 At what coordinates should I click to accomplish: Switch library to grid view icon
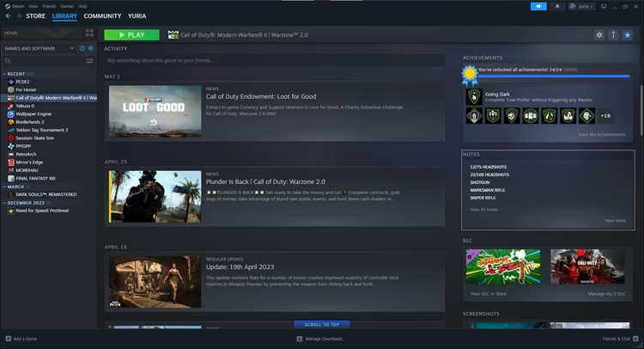point(89,33)
